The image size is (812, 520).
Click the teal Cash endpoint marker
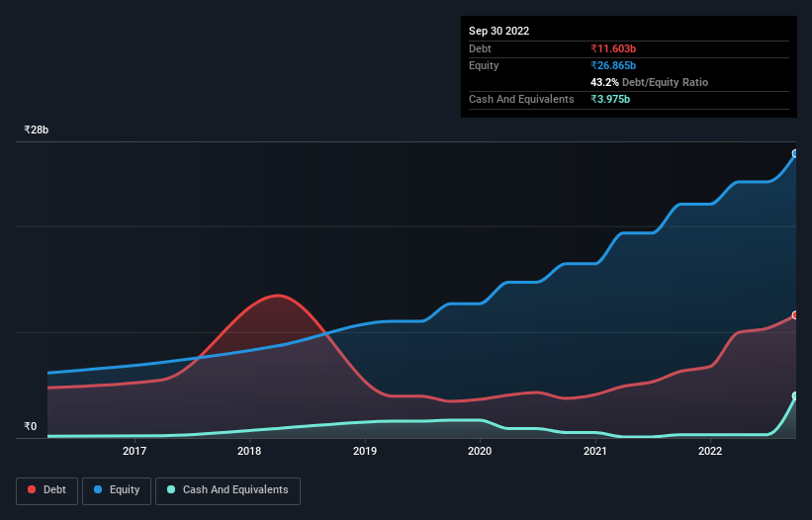pyautogui.click(x=795, y=395)
